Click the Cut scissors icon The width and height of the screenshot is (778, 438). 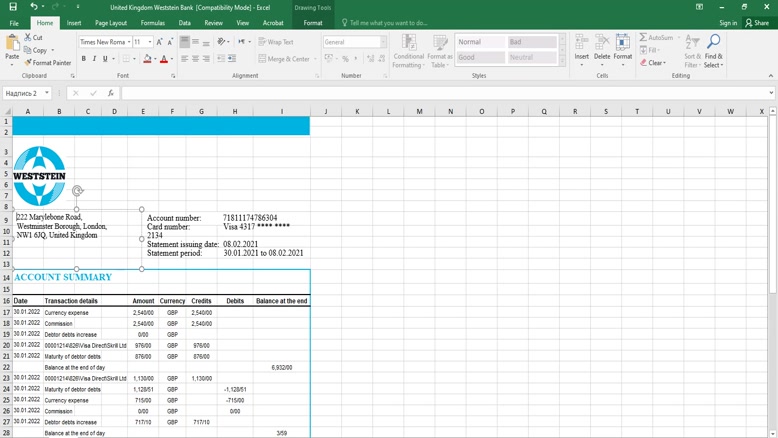click(28, 38)
